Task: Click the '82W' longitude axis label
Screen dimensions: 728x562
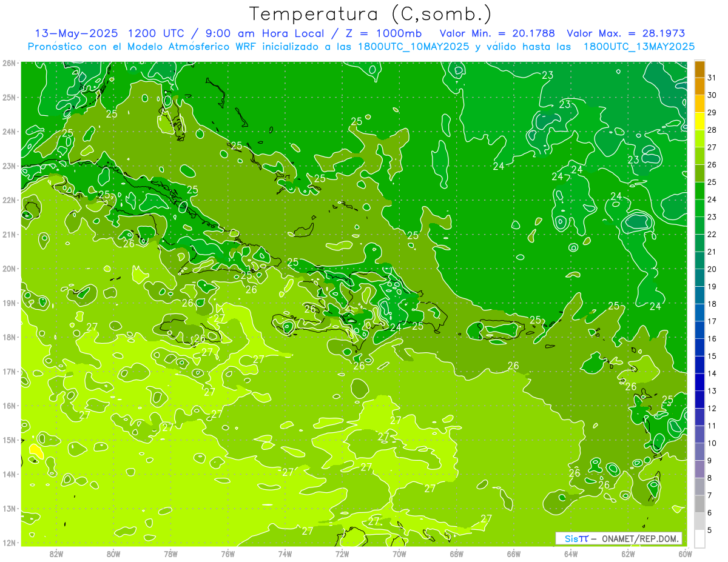Action: click(x=56, y=553)
